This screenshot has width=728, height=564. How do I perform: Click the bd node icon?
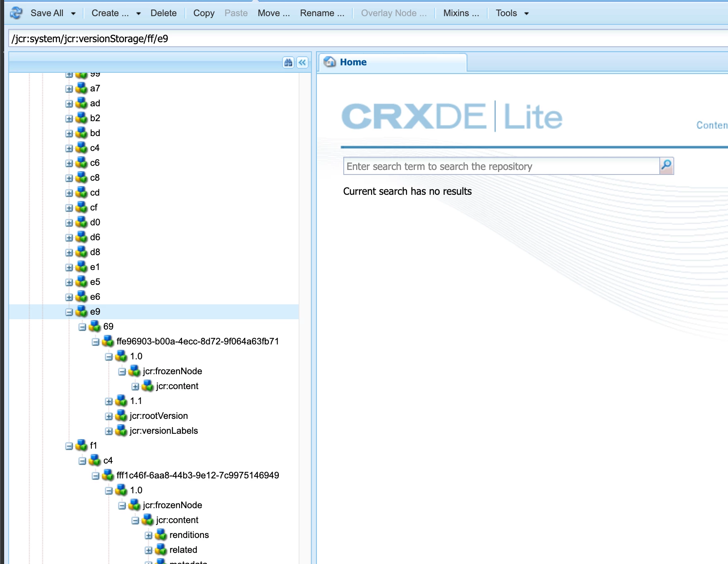tap(81, 133)
